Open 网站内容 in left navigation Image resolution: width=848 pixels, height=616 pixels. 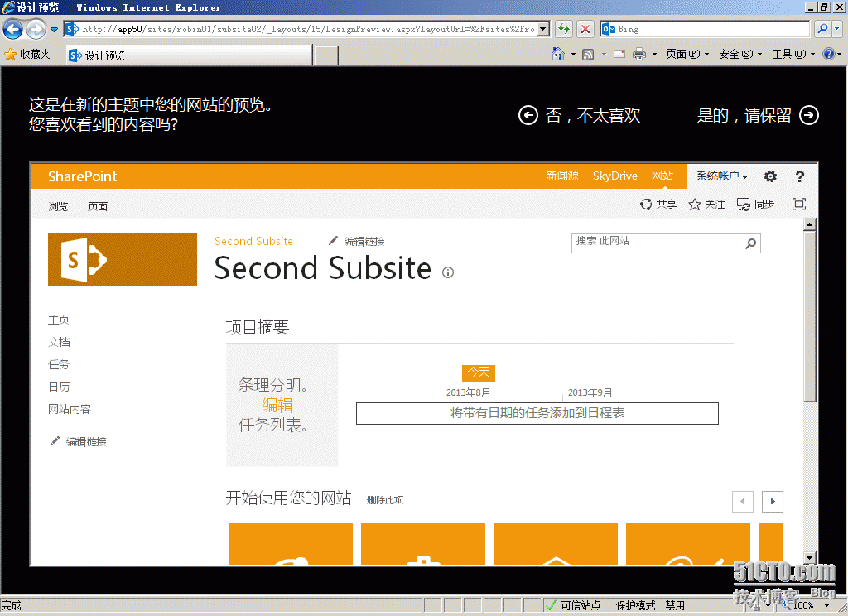tap(70, 409)
